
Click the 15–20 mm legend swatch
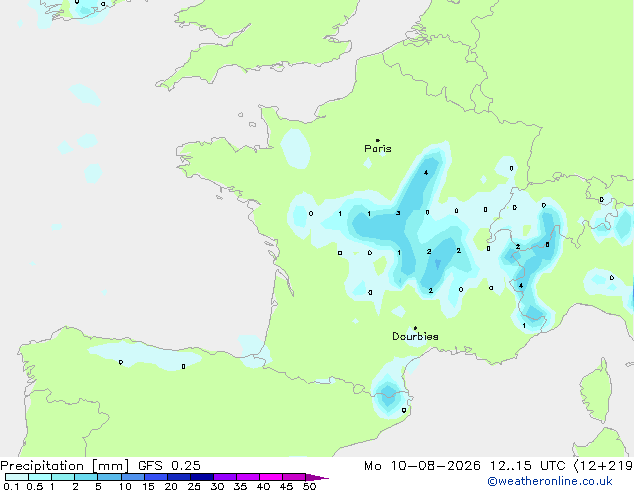click(156, 477)
